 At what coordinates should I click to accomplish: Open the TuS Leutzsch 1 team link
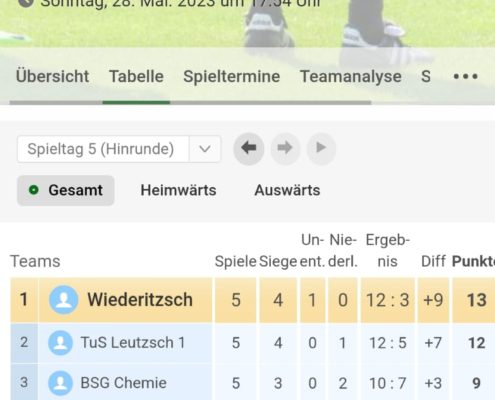click(133, 343)
